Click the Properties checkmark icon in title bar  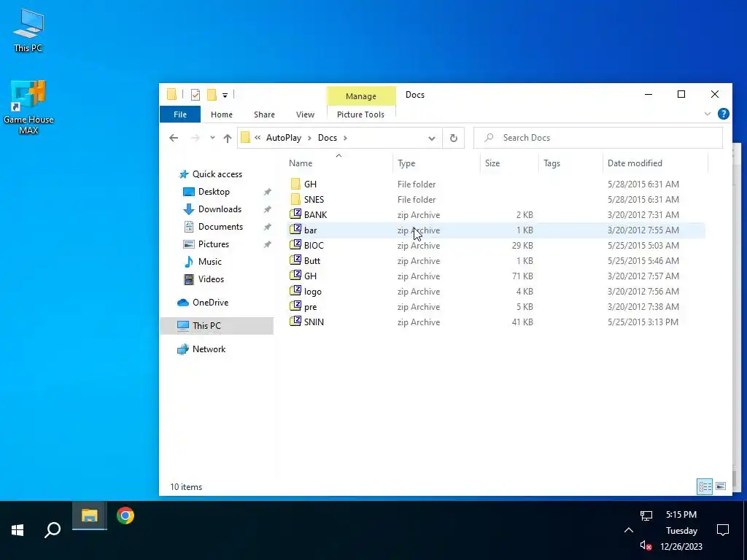tap(196, 95)
